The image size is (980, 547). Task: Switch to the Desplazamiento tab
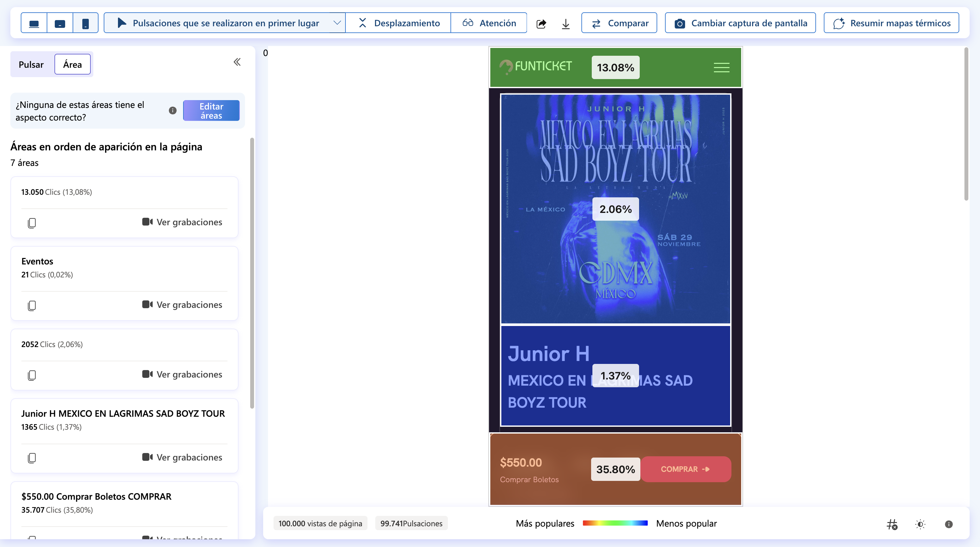[399, 23]
